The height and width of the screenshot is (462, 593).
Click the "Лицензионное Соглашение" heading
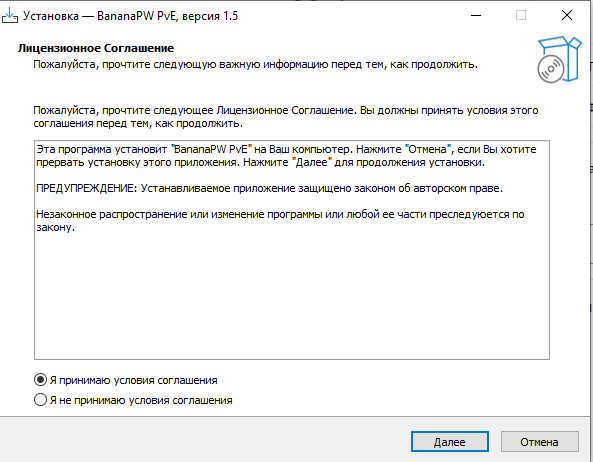click(96, 48)
